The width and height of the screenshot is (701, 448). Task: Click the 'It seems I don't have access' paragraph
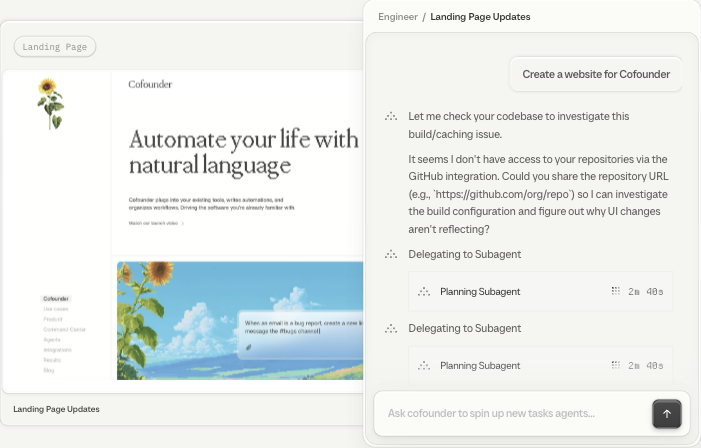click(x=538, y=194)
